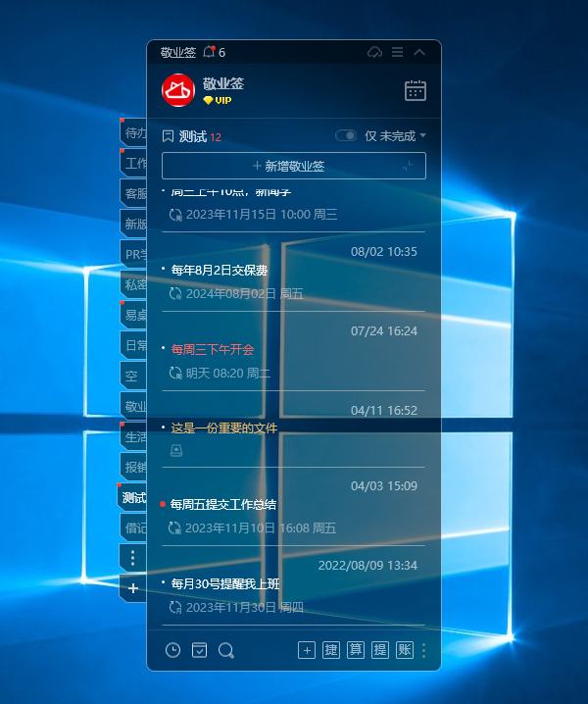The height and width of the screenshot is (704, 588).
Task: Select the 日常 side tab
Action: [x=133, y=345]
